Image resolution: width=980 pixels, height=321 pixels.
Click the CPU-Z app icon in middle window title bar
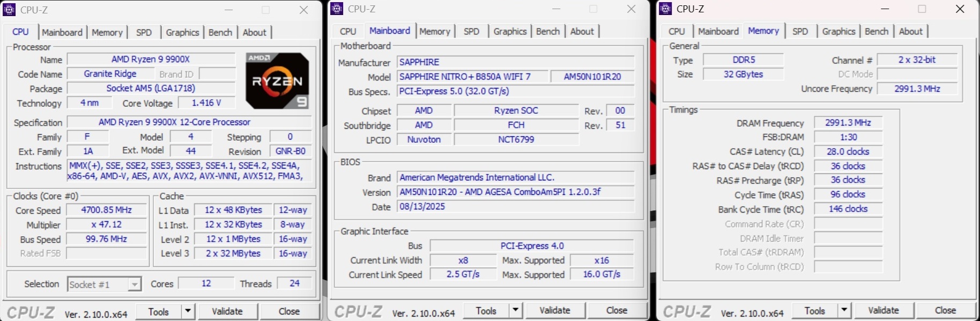tap(337, 9)
